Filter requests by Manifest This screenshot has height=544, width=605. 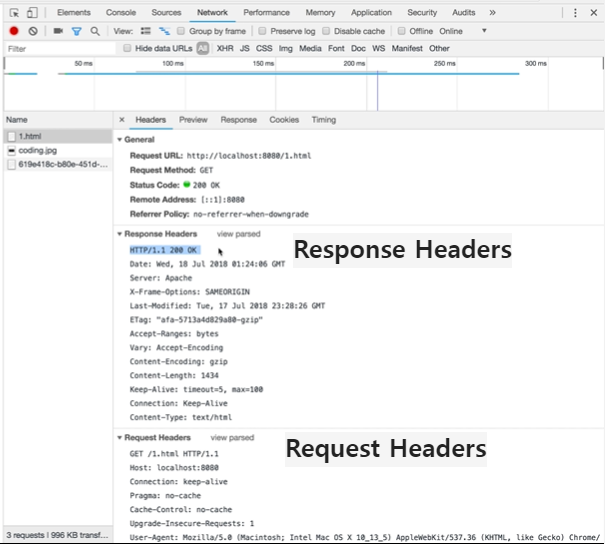click(407, 48)
